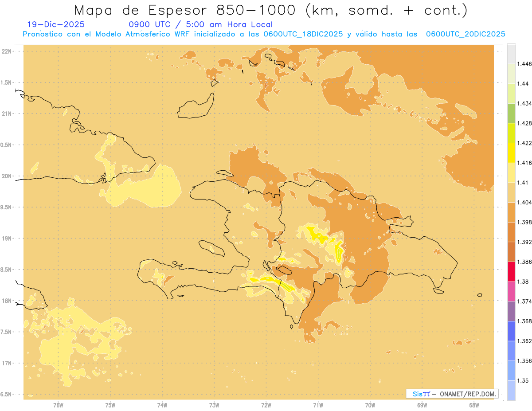Click the 1.428 colorbar value
This screenshot has height=411, width=532.
(524, 123)
